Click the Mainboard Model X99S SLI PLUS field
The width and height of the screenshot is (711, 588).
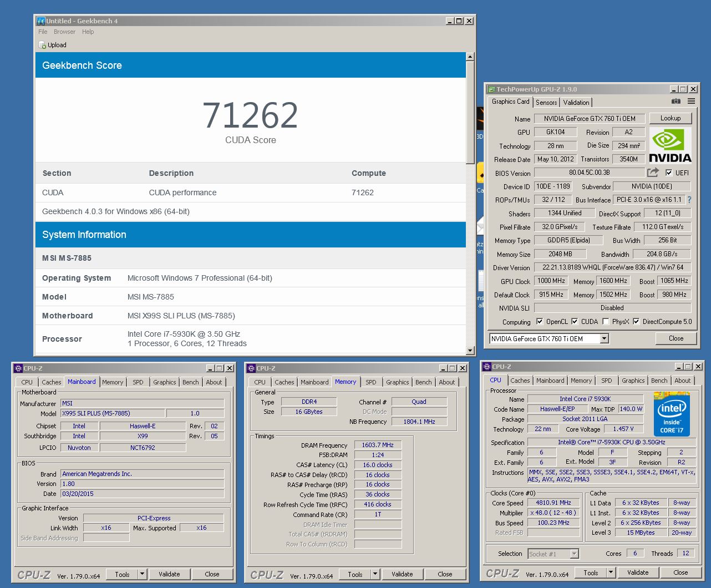click(x=113, y=413)
